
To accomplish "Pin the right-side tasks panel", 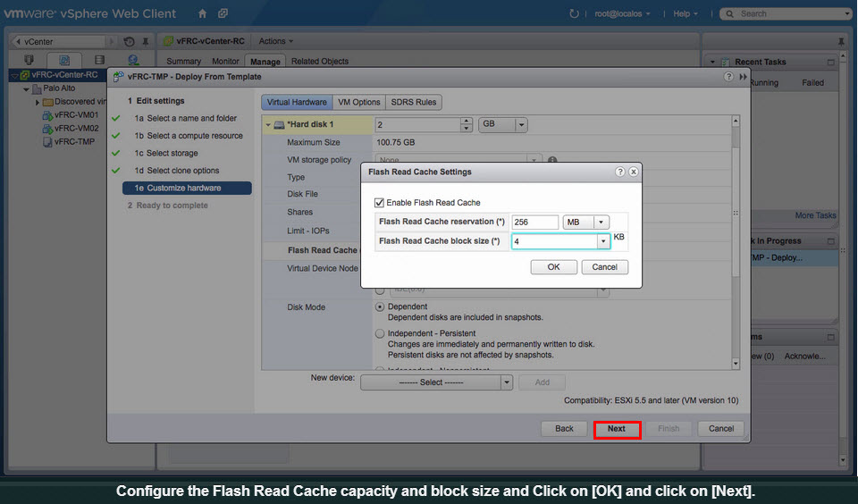I will [x=841, y=42].
